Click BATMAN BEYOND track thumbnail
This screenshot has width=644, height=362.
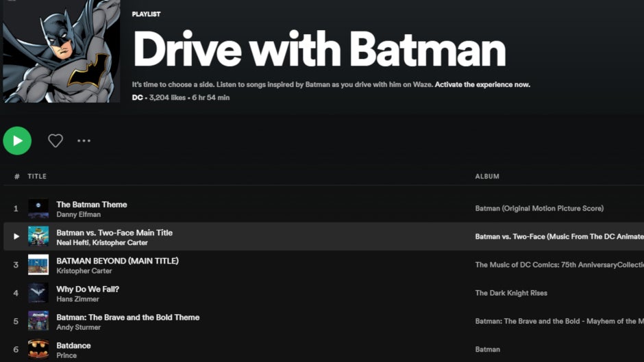tap(38, 265)
